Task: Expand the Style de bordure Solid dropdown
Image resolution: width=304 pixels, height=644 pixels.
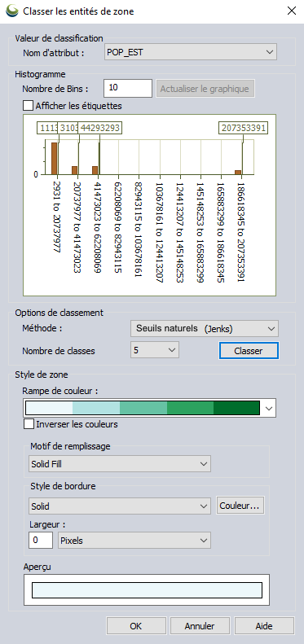Action: pos(120,506)
